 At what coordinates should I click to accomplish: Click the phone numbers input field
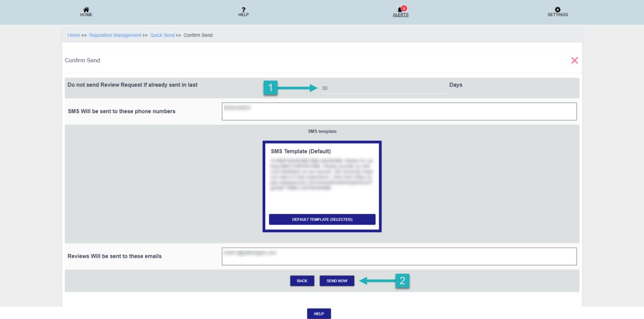click(x=399, y=110)
